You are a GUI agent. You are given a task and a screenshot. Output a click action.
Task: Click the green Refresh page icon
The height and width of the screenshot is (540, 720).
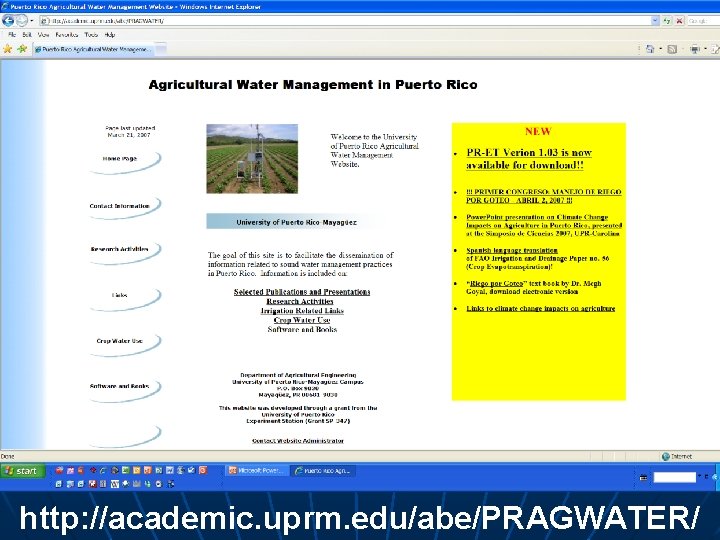pos(667,21)
